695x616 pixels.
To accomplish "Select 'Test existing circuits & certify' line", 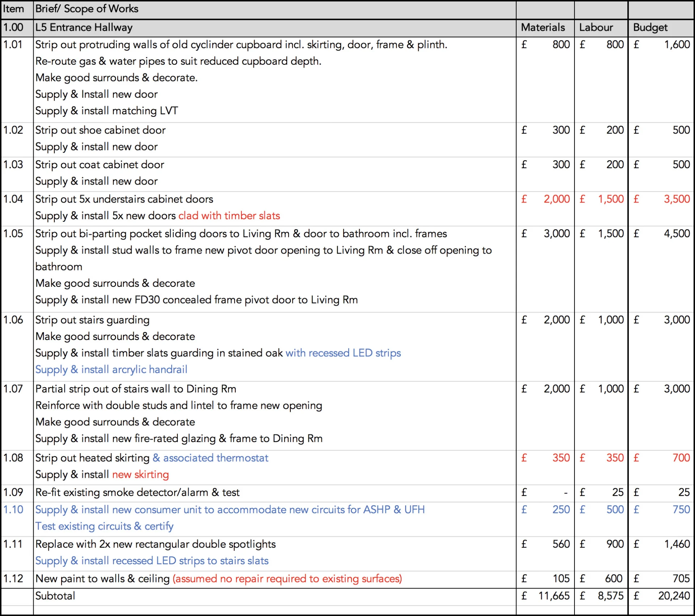I will click(104, 526).
